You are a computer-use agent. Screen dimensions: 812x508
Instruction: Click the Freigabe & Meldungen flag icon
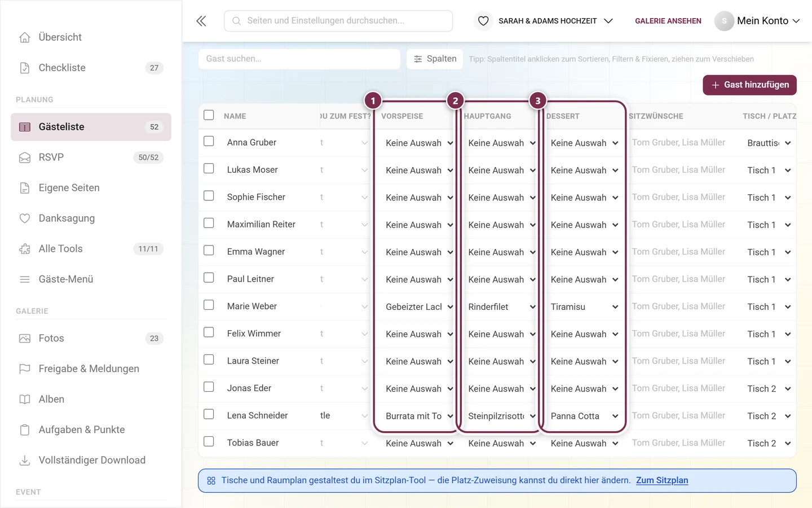click(25, 369)
